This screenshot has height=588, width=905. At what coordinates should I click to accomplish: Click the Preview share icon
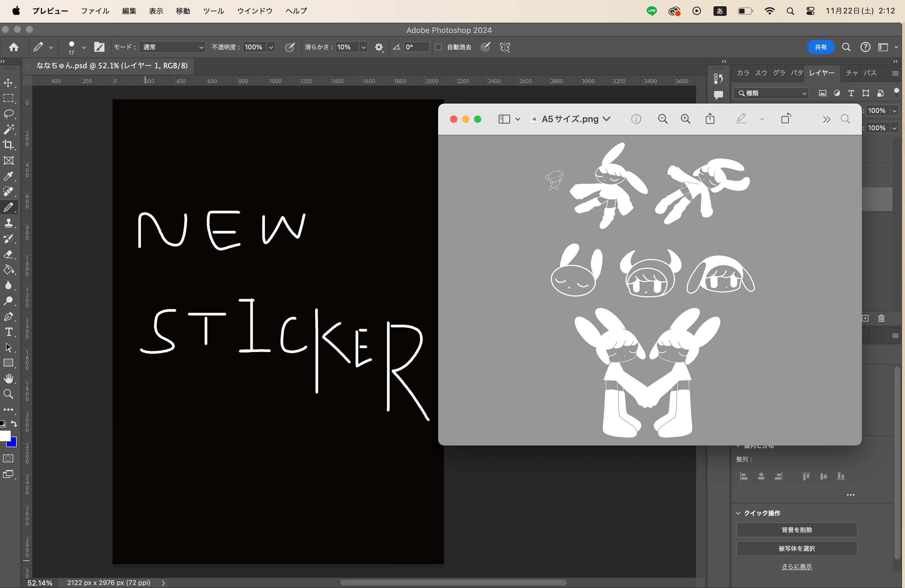tap(710, 119)
